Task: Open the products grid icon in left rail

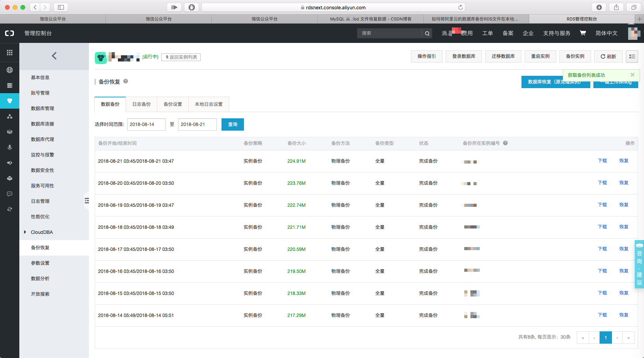Action: tap(10, 53)
